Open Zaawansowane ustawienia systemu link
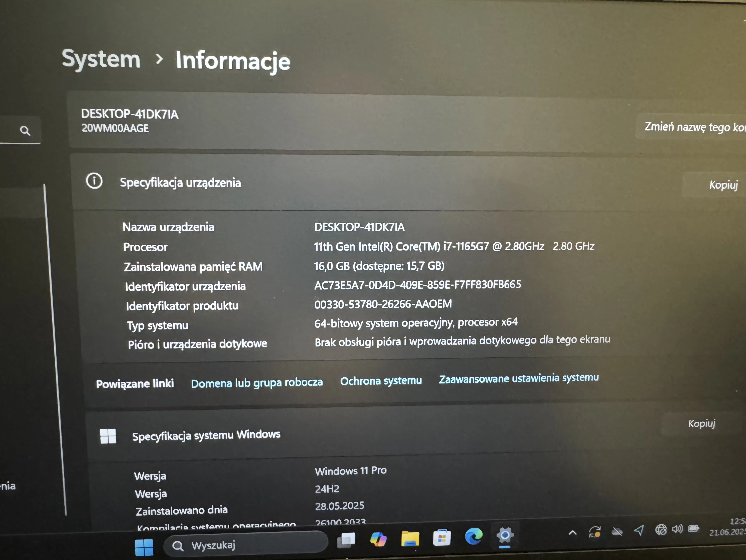This screenshot has width=746, height=560. (519, 378)
